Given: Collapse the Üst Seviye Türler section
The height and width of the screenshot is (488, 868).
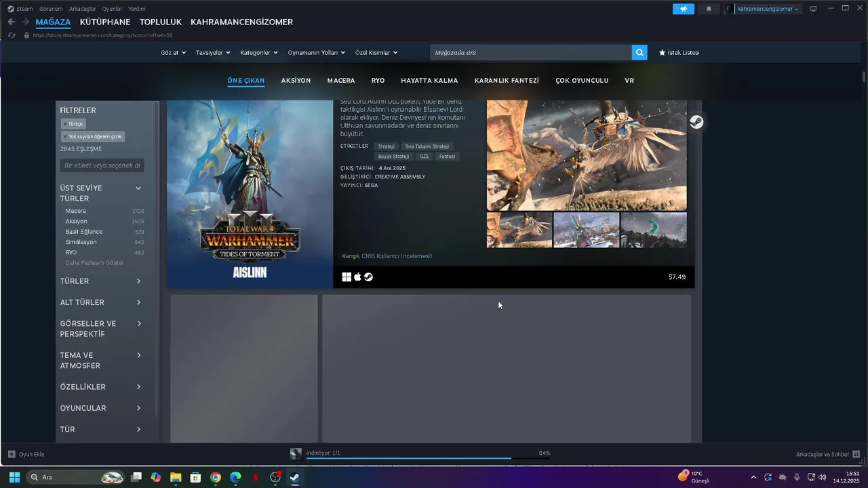Looking at the screenshot, I should (138, 188).
